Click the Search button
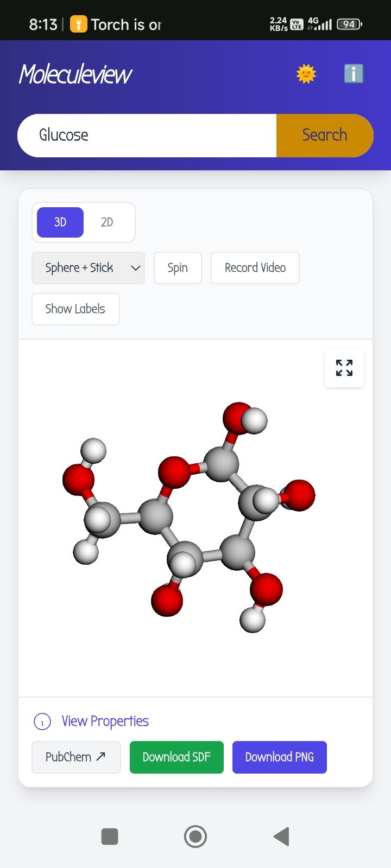Screen dimensions: 391x868 [324, 136]
